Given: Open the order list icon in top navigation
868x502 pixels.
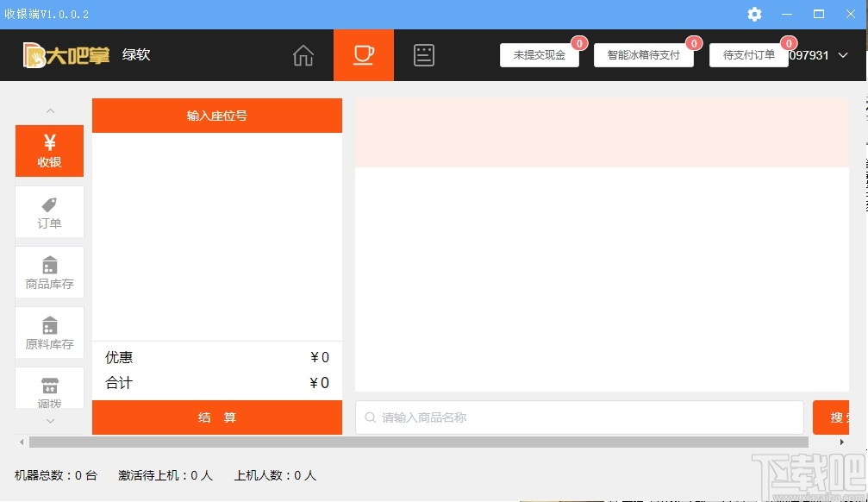Looking at the screenshot, I should [x=423, y=53].
